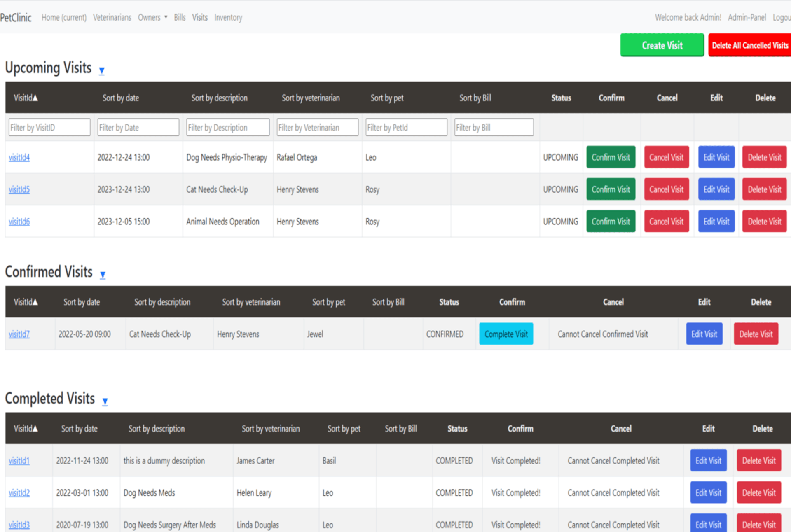Open the Admin-Panel link

pyautogui.click(x=747, y=17)
